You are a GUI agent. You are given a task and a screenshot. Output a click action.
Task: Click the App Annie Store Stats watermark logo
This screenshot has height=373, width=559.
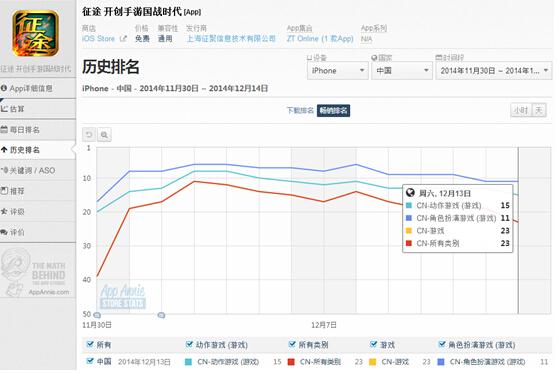tap(123, 296)
